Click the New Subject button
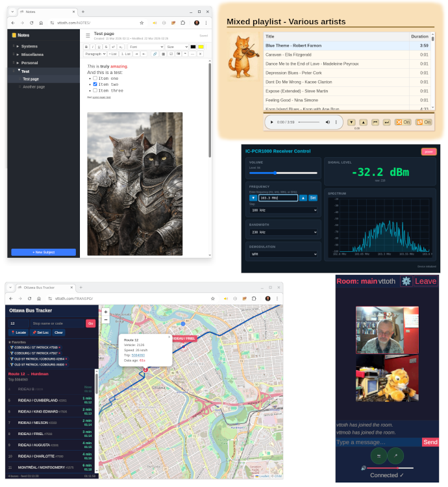This screenshot has width=448, height=487. [44, 252]
